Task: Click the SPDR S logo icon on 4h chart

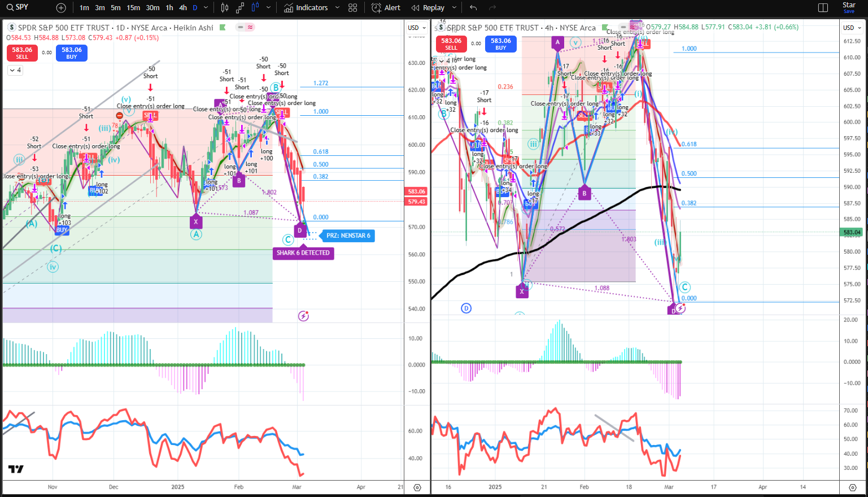Action: [441, 28]
